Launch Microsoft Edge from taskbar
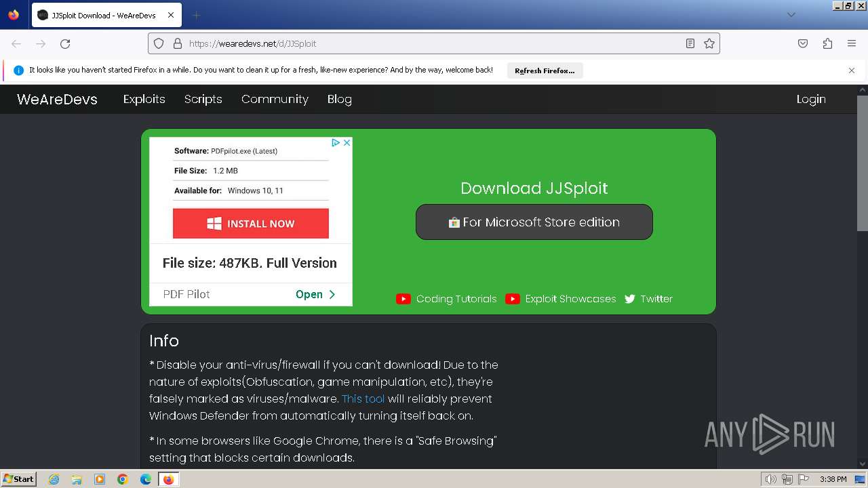The height and width of the screenshot is (488, 868). click(x=146, y=479)
